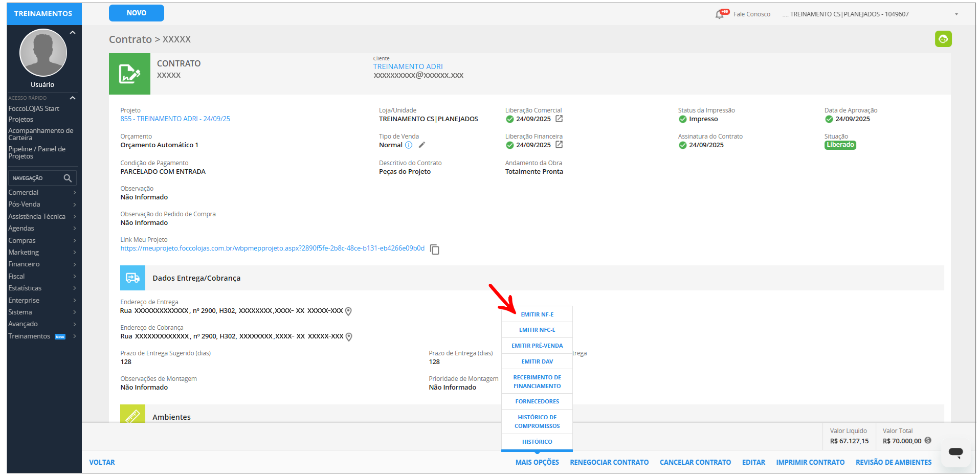
Task: Open the TREINAMENTO ADRI client link
Action: (x=408, y=66)
